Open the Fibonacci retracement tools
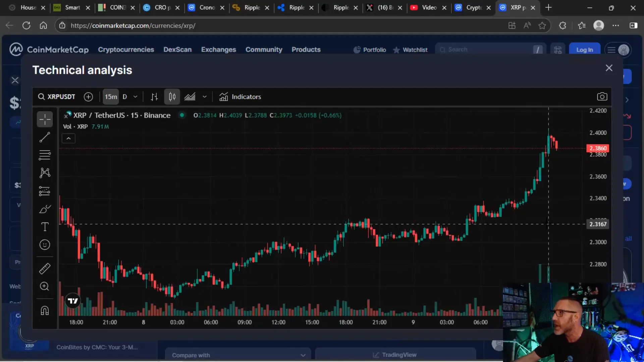Screen dimensions: 644x362 45,155
